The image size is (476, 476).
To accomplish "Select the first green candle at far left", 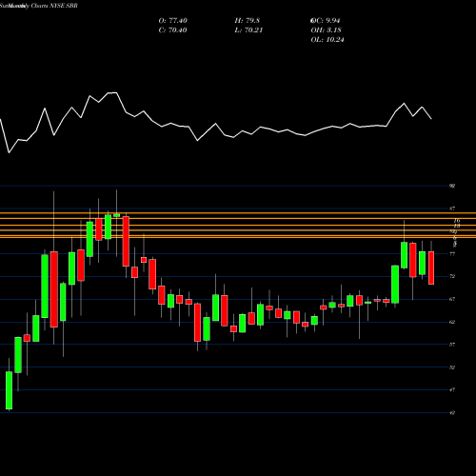I will [9, 390].
